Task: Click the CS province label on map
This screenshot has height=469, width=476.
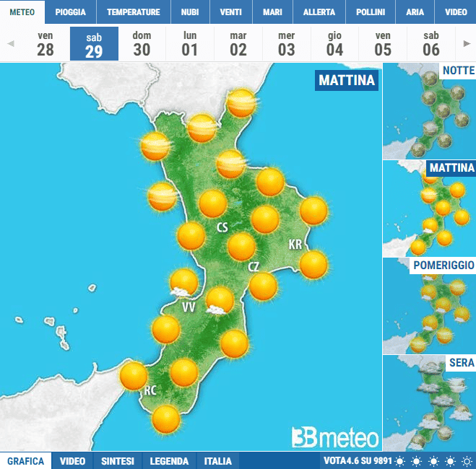Action: coord(222,227)
